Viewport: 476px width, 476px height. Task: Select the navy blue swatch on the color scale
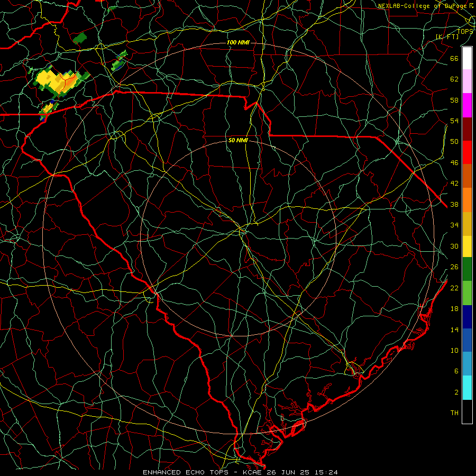[467, 317]
